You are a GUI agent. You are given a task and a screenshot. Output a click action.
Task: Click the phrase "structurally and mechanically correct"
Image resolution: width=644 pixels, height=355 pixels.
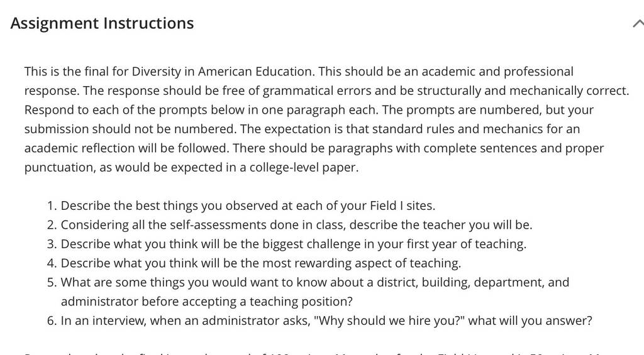point(523,90)
